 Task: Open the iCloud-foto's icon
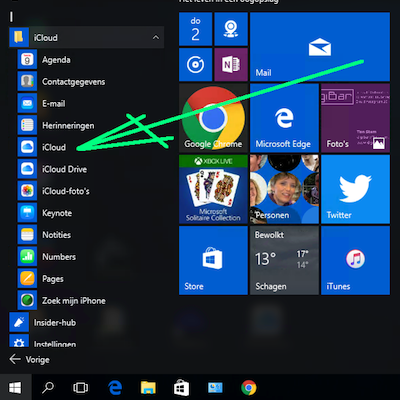pyautogui.click(x=27, y=191)
